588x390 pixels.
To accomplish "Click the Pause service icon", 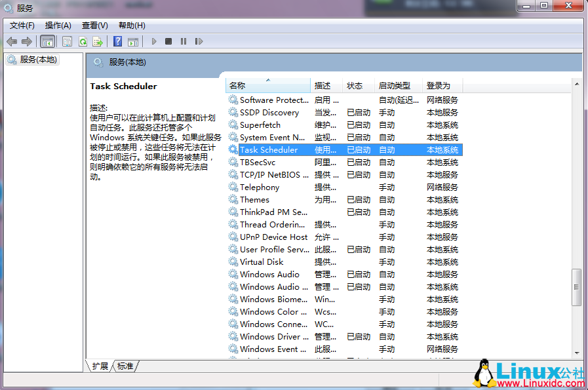I will coord(184,41).
